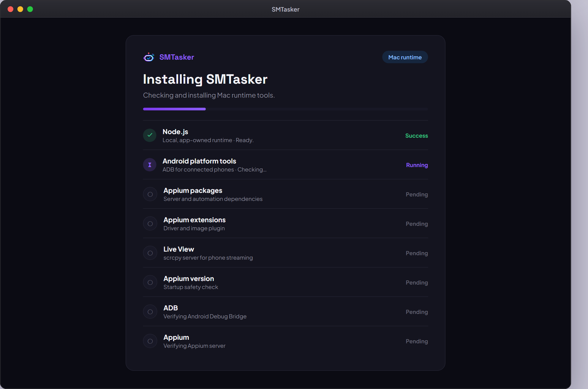Minimize the window with the yellow button
The height and width of the screenshot is (389, 588).
pyautogui.click(x=20, y=9)
